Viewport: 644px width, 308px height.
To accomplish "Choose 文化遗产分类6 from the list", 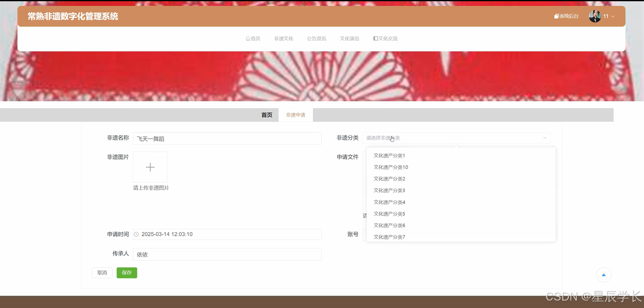I will click(461, 225).
